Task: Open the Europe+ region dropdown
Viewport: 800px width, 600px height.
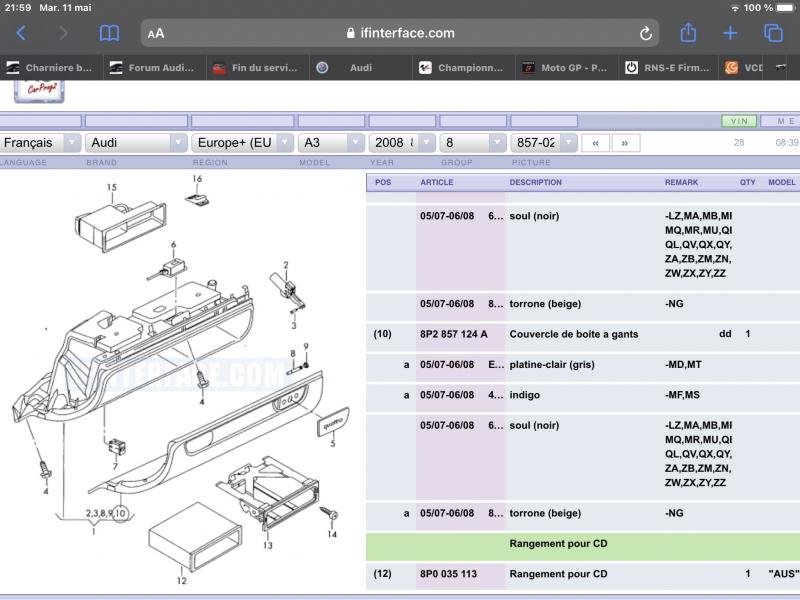Action: point(242,143)
